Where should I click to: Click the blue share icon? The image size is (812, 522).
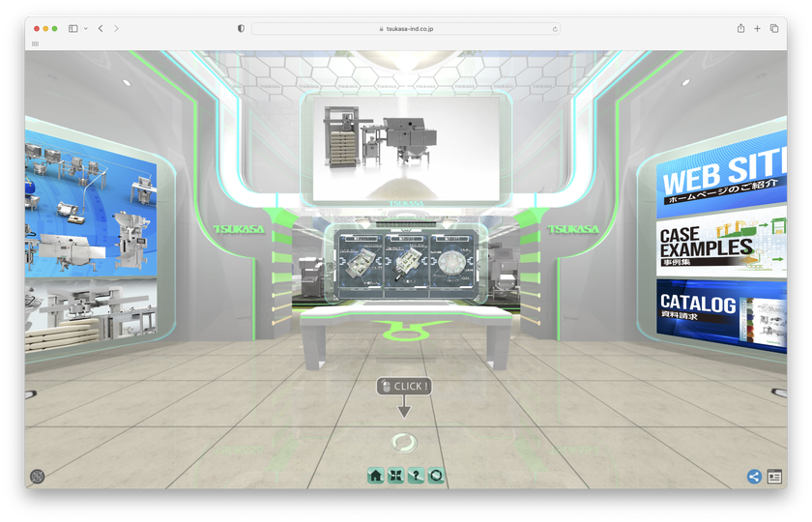coord(755,477)
